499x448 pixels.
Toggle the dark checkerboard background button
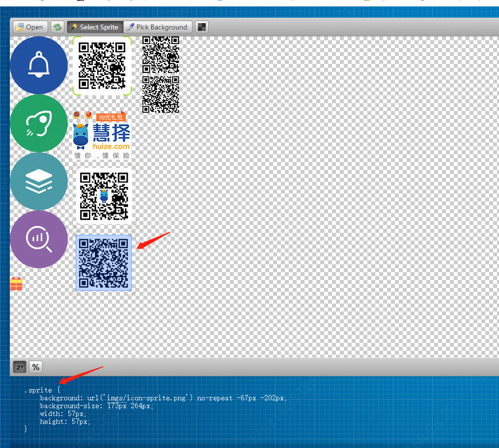tap(201, 27)
